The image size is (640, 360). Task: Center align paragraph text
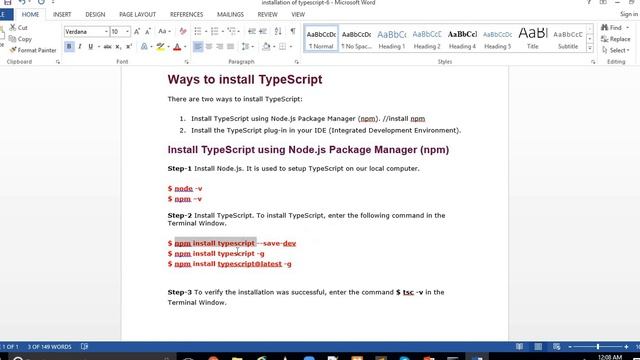209,47
